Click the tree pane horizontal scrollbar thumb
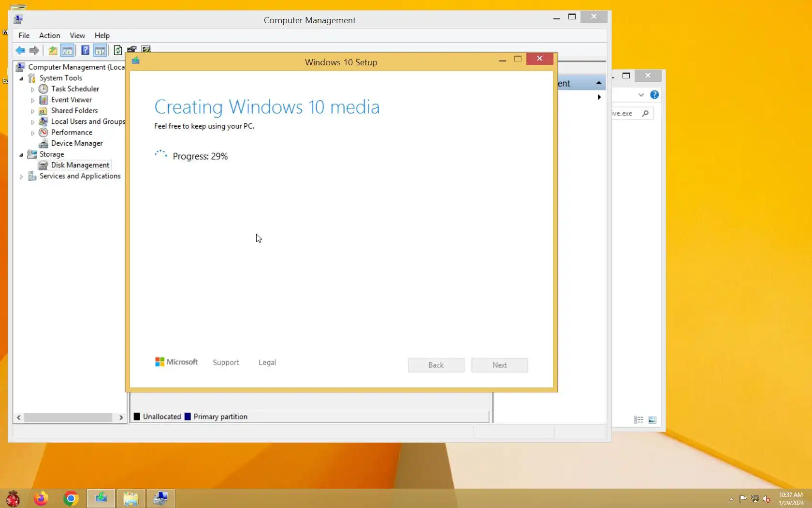 click(x=68, y=417)
